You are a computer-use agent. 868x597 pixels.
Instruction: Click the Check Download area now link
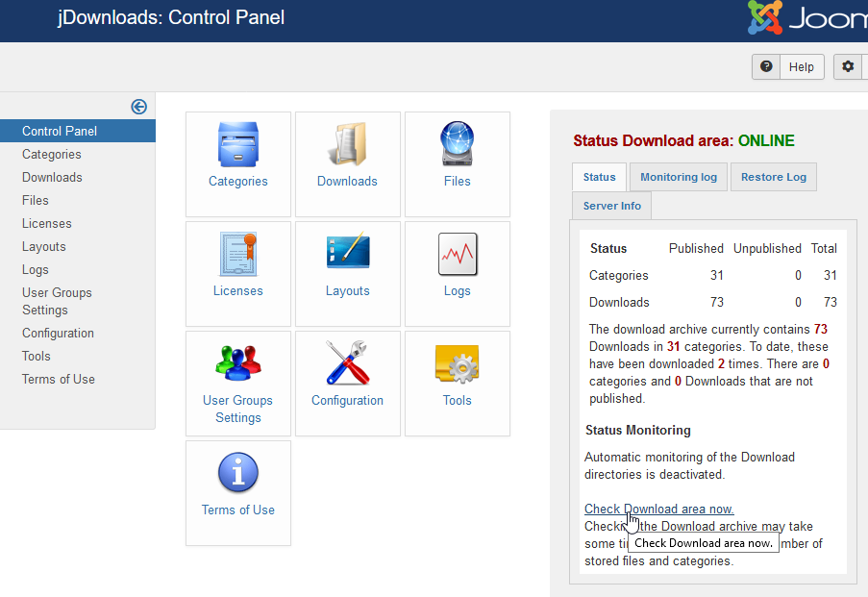coord(659,509)
